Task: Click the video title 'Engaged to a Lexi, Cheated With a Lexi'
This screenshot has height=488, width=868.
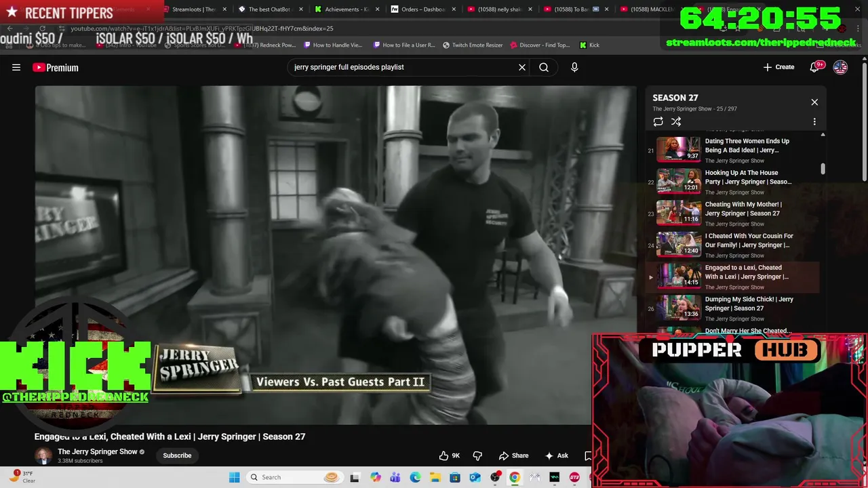Action: click(x=170, y=436)
